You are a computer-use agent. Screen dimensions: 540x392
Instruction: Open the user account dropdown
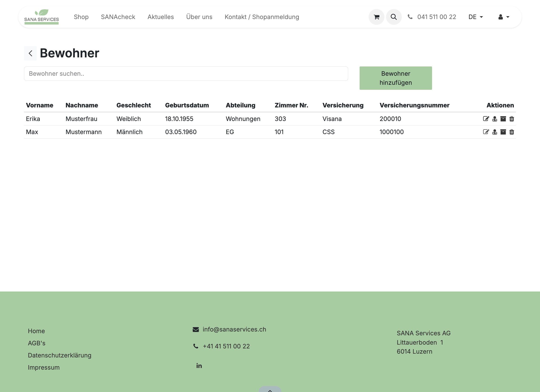point(504,17)
